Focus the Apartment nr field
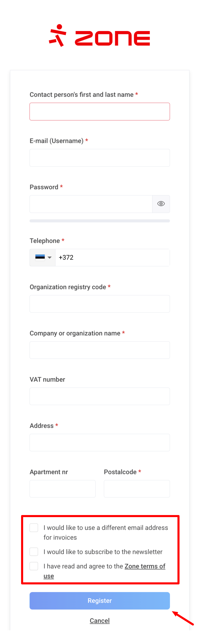 62,489
